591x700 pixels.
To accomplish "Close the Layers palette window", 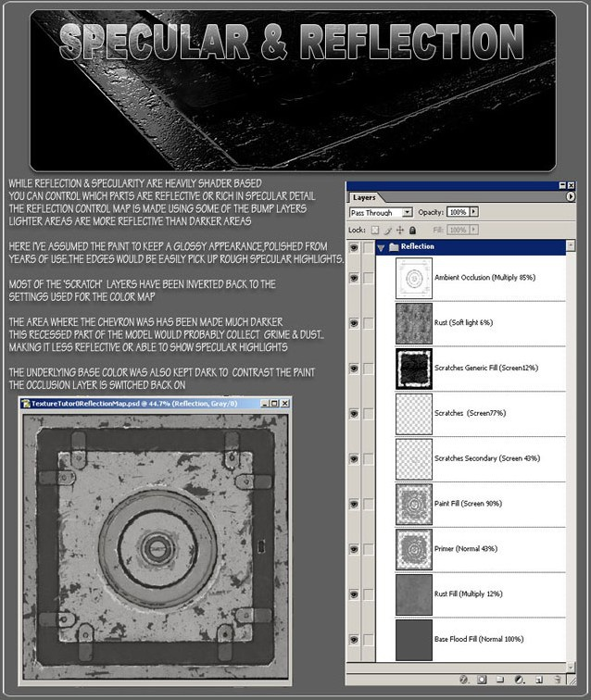I will point(571,185).
